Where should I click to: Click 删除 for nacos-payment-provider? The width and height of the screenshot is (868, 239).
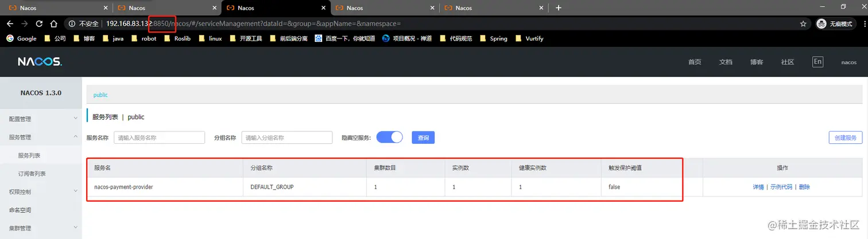click(804, 187)
